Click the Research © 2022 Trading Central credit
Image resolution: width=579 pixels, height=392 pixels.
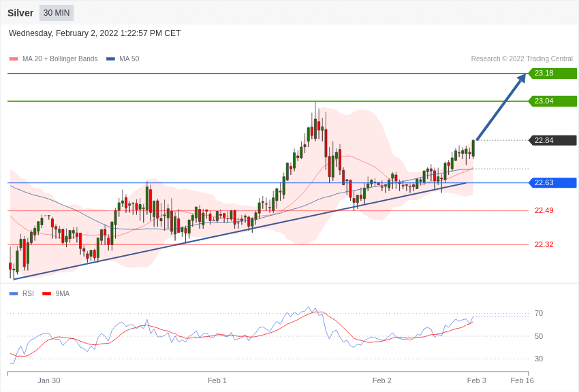[x=522, y=59]
